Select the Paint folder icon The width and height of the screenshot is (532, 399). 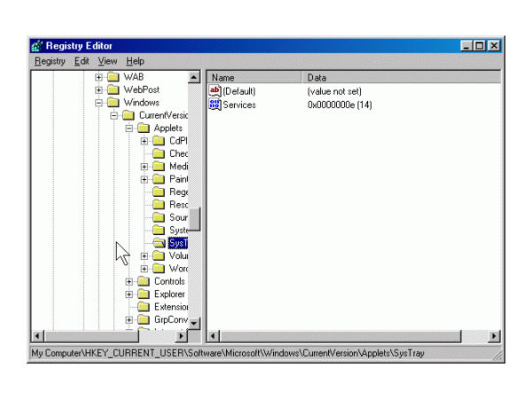click(x=159, y=179)
